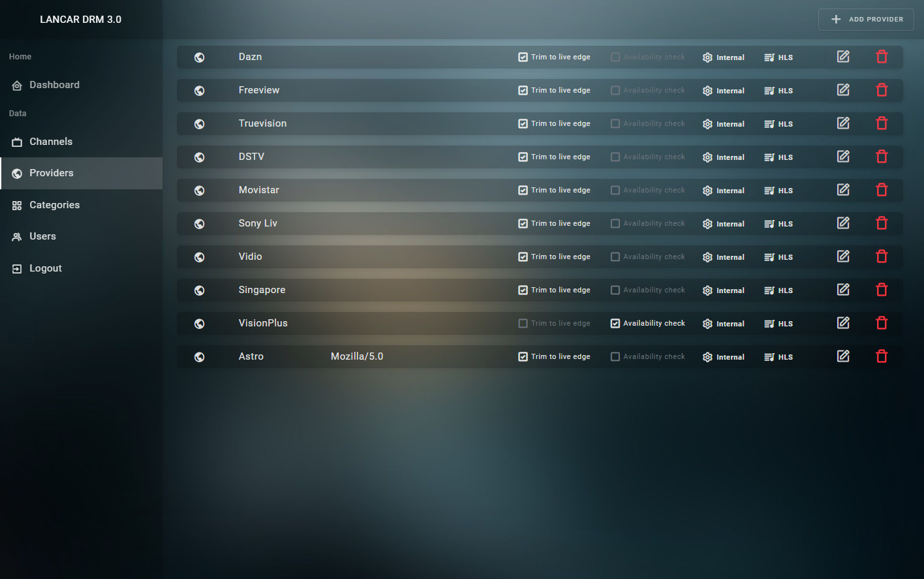924x579 pixels.
Task: Disable Trim to live edge for Sony Liv
Action: coord(523,224)
